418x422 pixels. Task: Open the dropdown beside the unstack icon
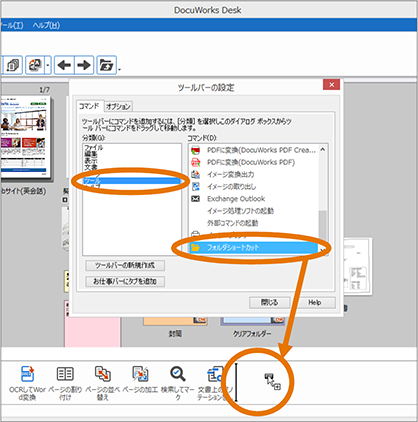(48, 65)
